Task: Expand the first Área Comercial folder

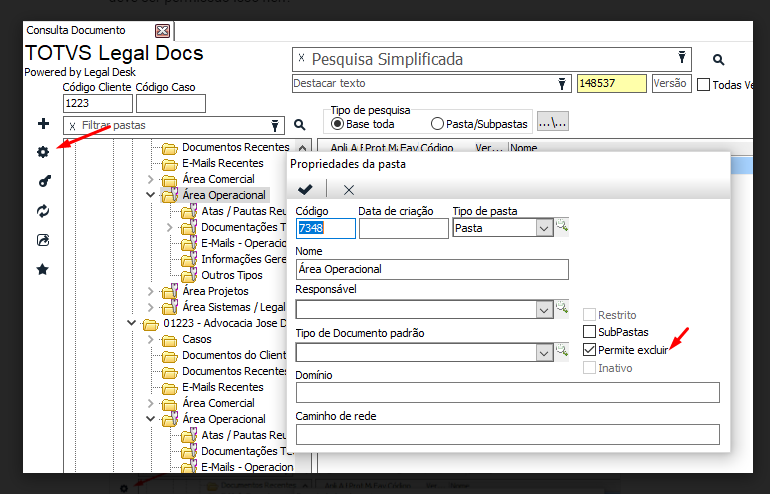Action: point(150,179)
